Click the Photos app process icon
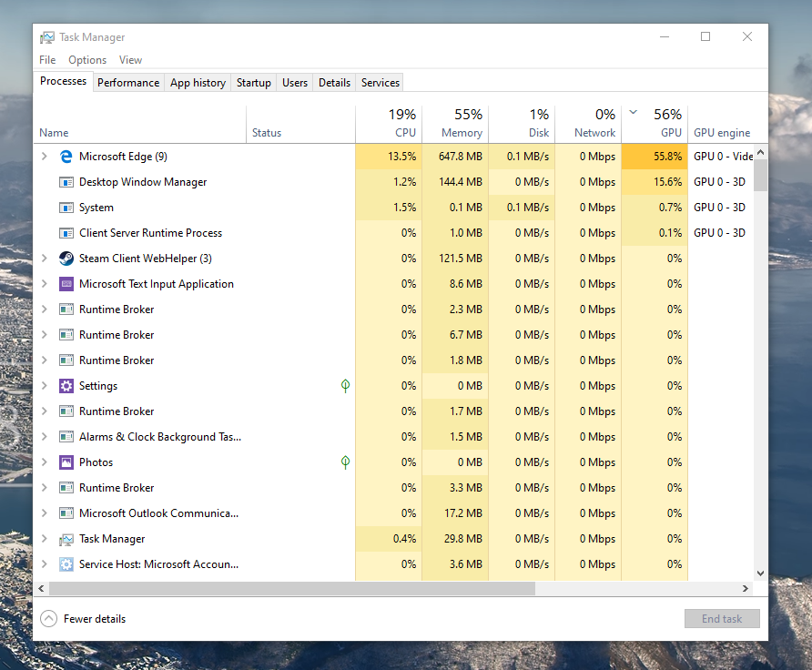This screenshot has height=670, width=812. pos(66,462)
